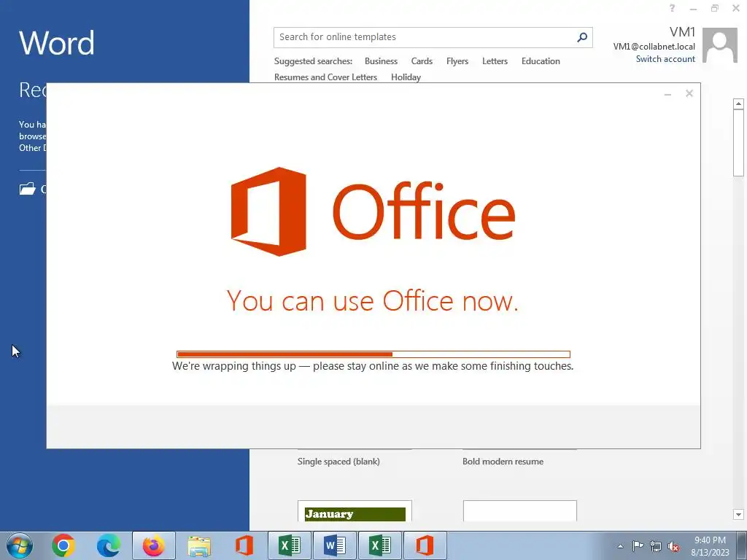Select the Letters suggested search
Image resolution: width=747 pixels, height=560 pixels.
[495, 61]
